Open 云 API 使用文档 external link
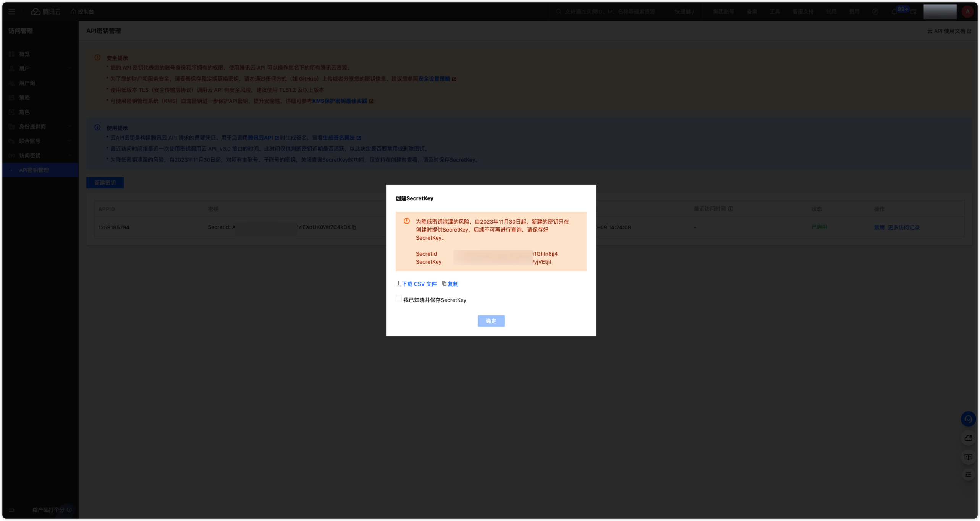Screen dimensions: 980x521 [949, 31]
